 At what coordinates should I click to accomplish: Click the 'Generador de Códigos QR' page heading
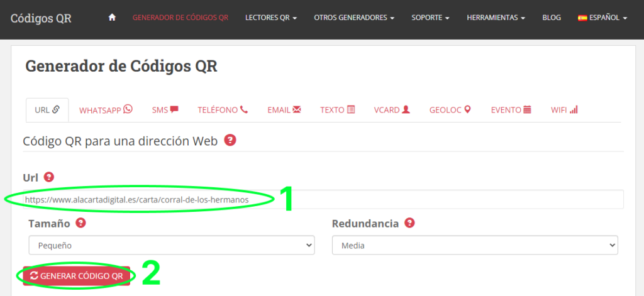tap(121, 66)
